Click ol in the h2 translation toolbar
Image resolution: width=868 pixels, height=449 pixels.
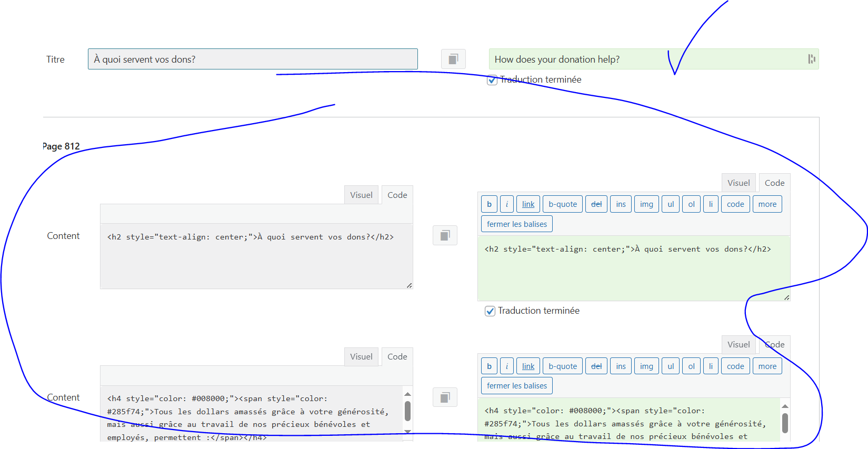(x=692, y=204)
